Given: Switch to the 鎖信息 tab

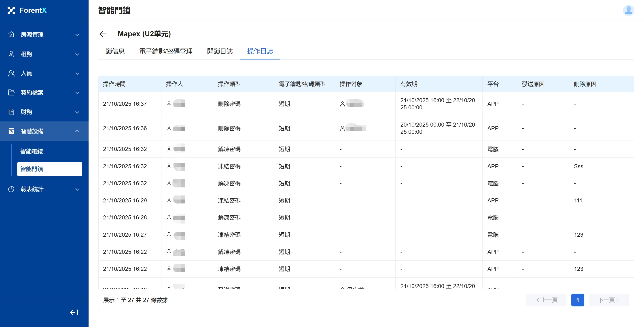Looking at the screenshot, I should point(115,51).
